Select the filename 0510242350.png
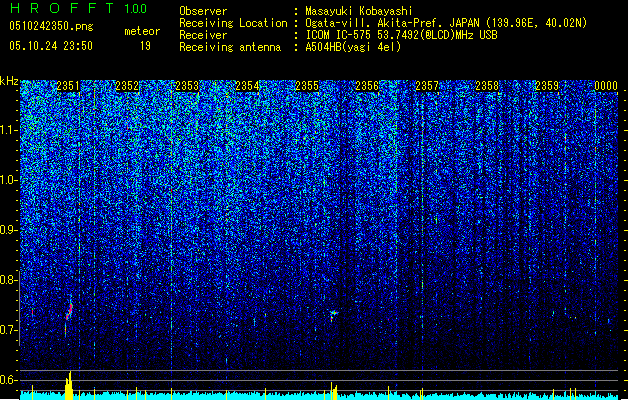This screenshot has height=400, width=629. (x=51, y=26)
